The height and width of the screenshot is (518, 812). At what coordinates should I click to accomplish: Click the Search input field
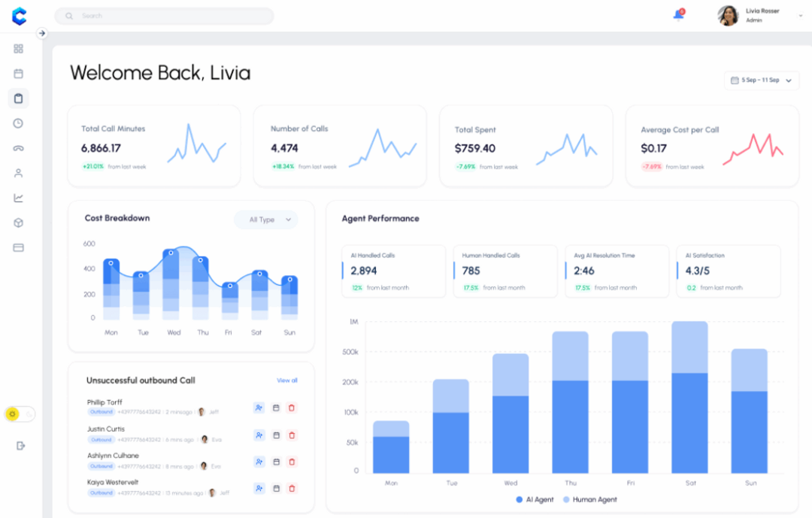pyautogui.click(x=164, y=16)
